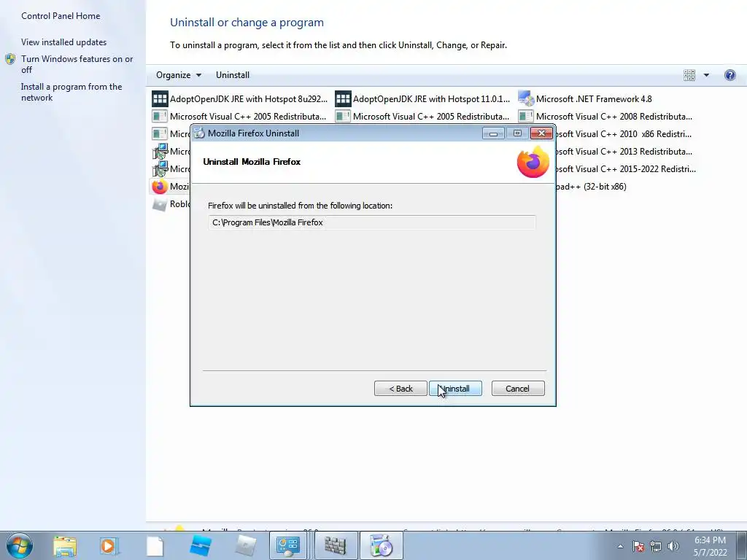This screenshot has height=560, width=747.
Task: Click the uninstaller icon in the dialog title bar
Action: (x=199, y=133)
